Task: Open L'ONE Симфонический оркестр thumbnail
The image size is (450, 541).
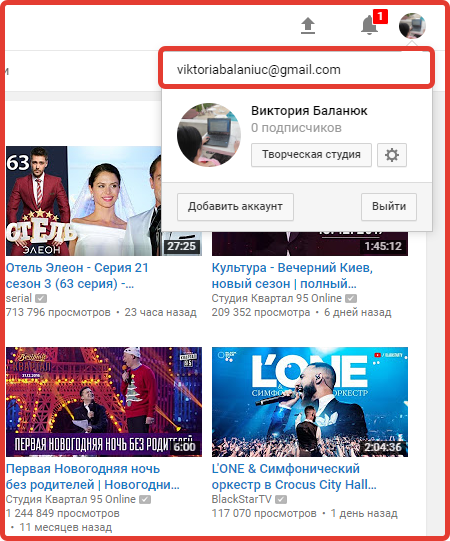Action: [310, 402]
